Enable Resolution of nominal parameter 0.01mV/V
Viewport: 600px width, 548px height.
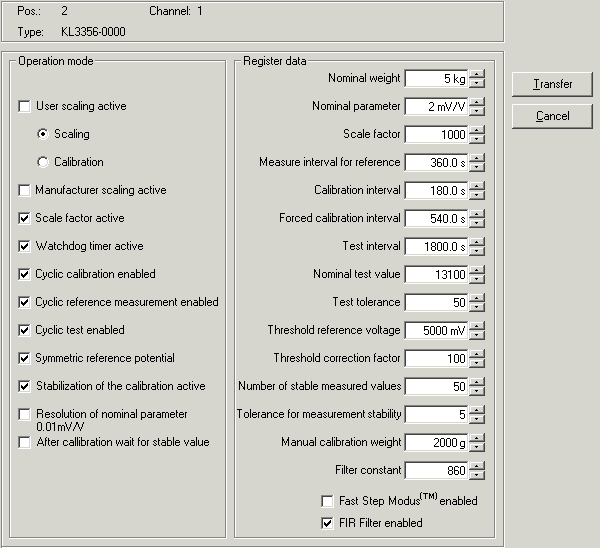point(24,414)
